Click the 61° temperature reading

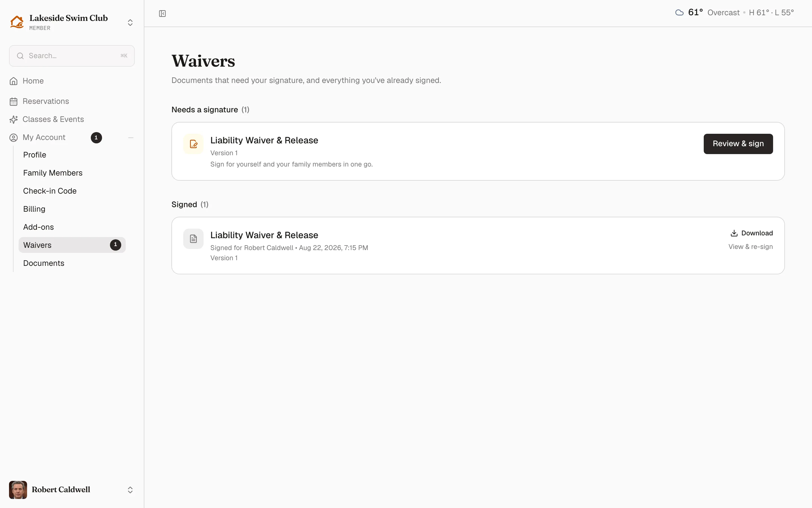tap(696, 12)
